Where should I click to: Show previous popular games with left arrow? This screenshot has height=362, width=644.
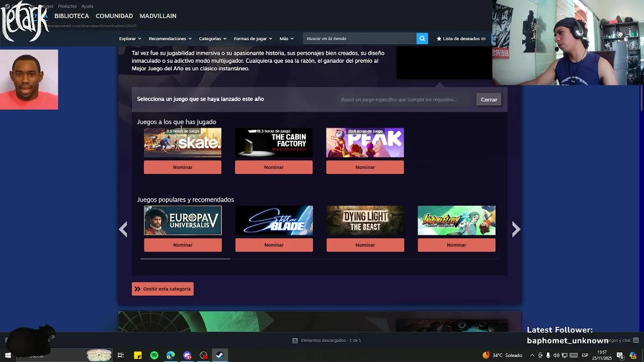pos(123,229)
